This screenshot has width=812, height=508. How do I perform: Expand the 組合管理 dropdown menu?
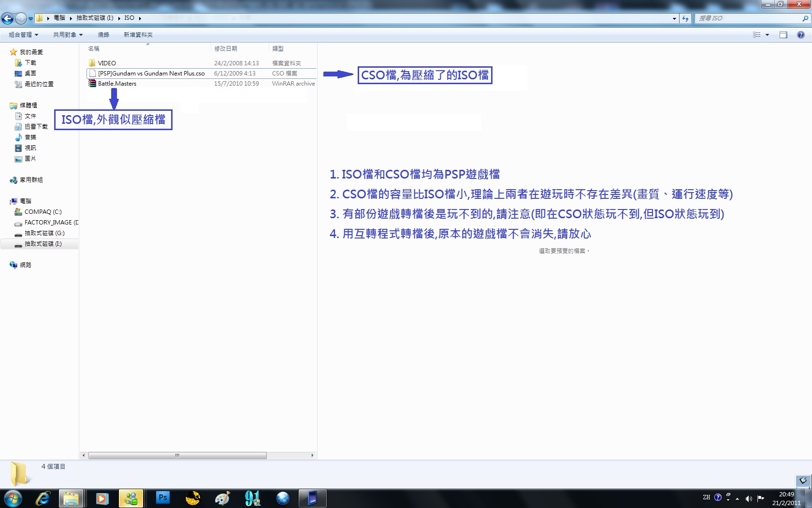coord(23,35)
